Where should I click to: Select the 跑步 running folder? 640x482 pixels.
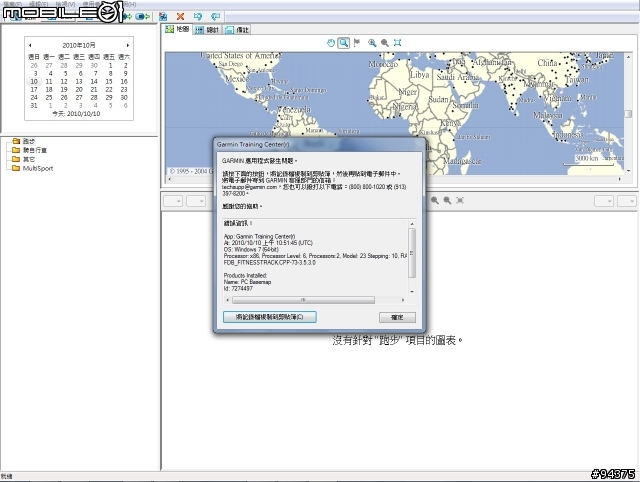28,141
